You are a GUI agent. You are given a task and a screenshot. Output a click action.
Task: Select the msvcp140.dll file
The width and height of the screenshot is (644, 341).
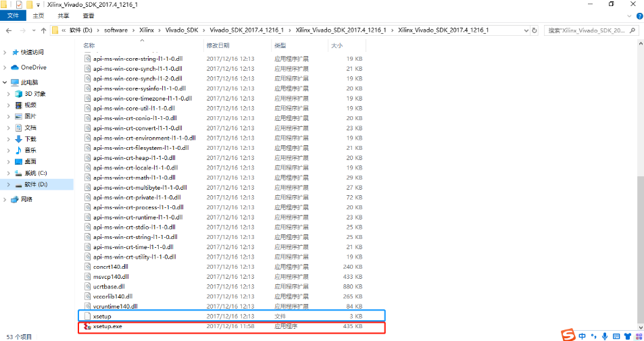coord(111,277)
